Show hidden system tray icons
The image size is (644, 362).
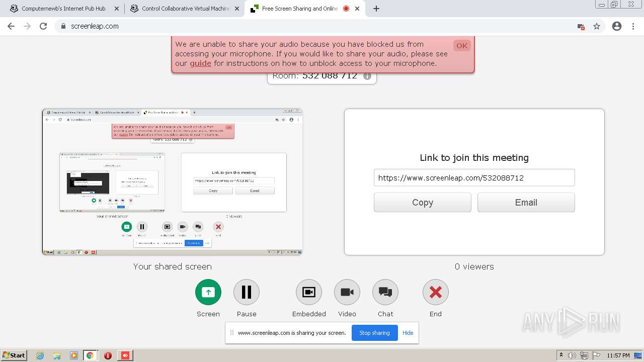(x=561, y=355)
